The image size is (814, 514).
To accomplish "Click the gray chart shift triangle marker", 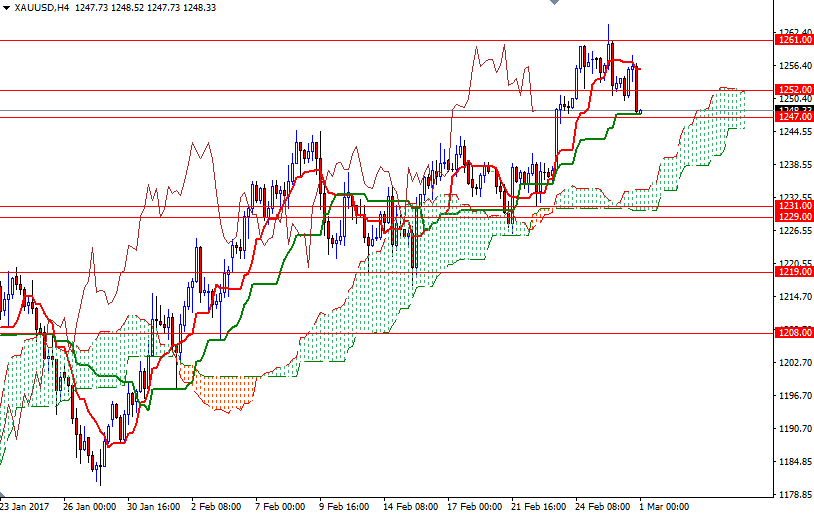I will [552, 4].
